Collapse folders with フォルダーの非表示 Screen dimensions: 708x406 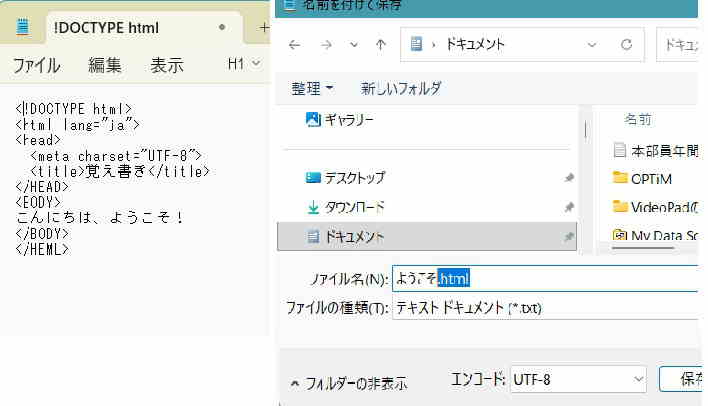[x=349, y=384]
